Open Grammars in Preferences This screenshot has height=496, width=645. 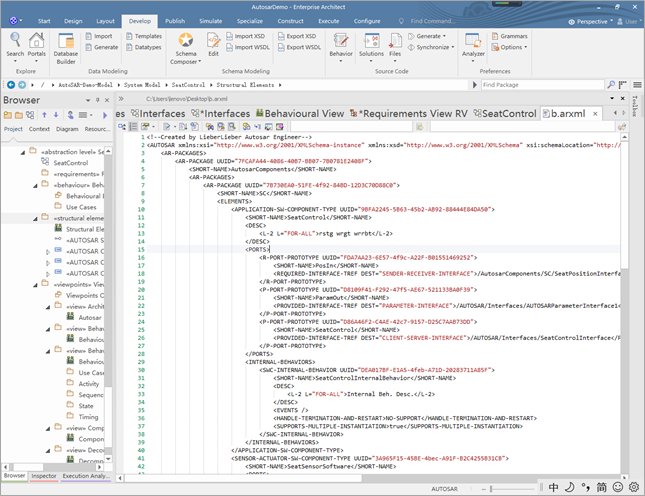pyautogui.click(x=510, y=36)
